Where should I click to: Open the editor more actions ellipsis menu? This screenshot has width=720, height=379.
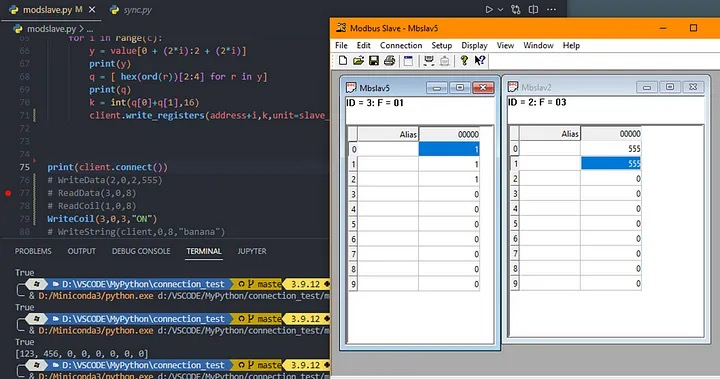[x=551, y=9]
